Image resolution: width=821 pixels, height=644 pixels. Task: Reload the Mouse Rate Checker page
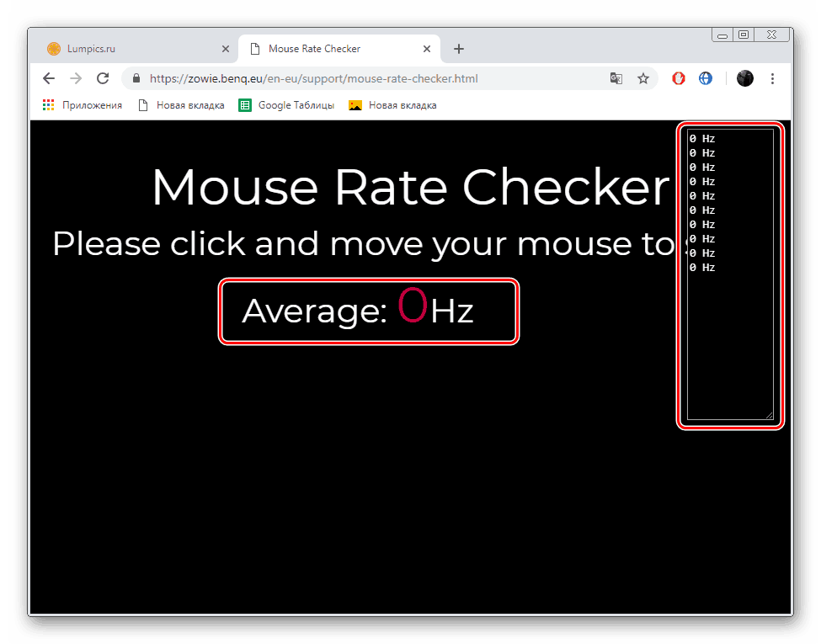tap(103, 78)
